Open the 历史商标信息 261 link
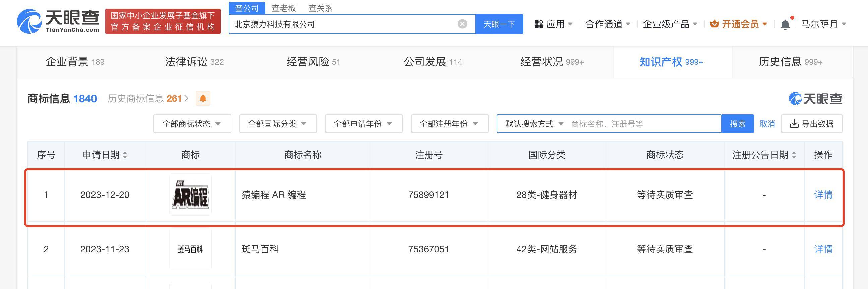The width and height of the screenshot is (868, 289). 147,99
